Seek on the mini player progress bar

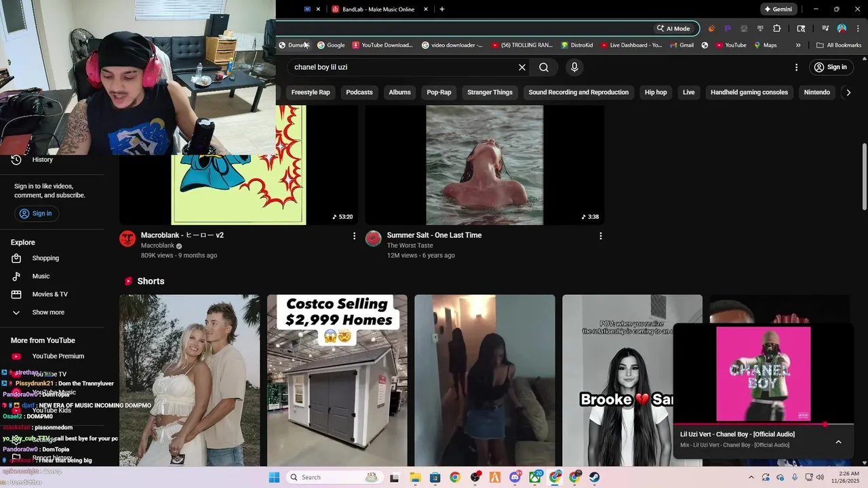point(763,424)
